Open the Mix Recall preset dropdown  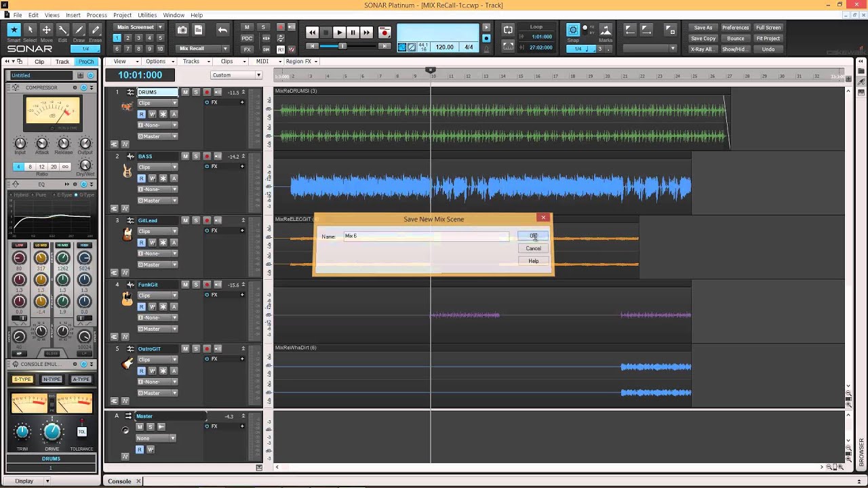(x=203, y=49)
